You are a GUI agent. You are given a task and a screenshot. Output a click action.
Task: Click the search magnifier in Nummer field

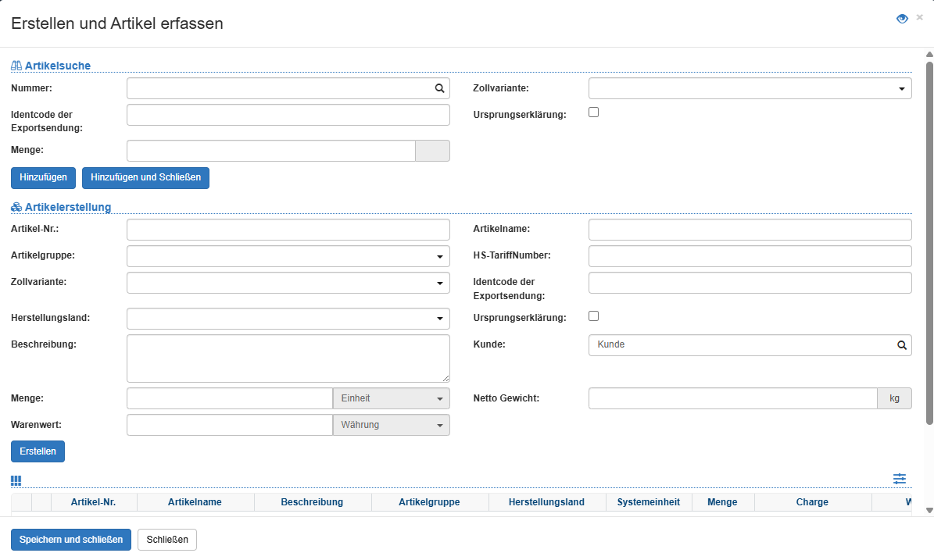point(439,89)
